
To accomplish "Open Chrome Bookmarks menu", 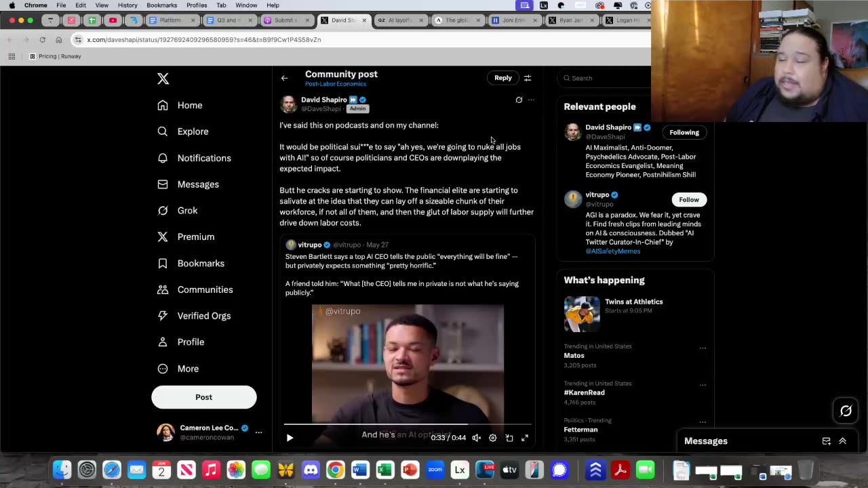I will 162,5.
